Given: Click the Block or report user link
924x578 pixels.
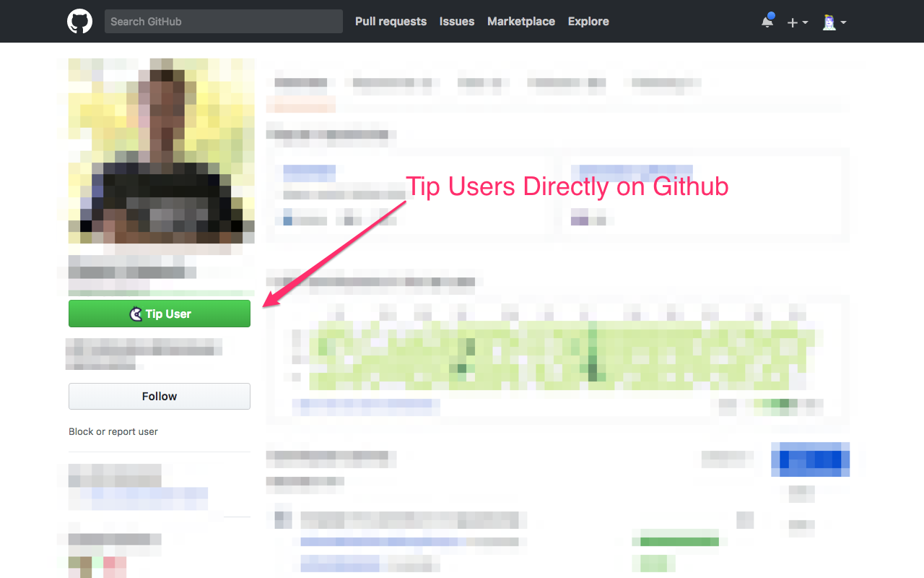Looking at the screenshot, I should [113, 431].
